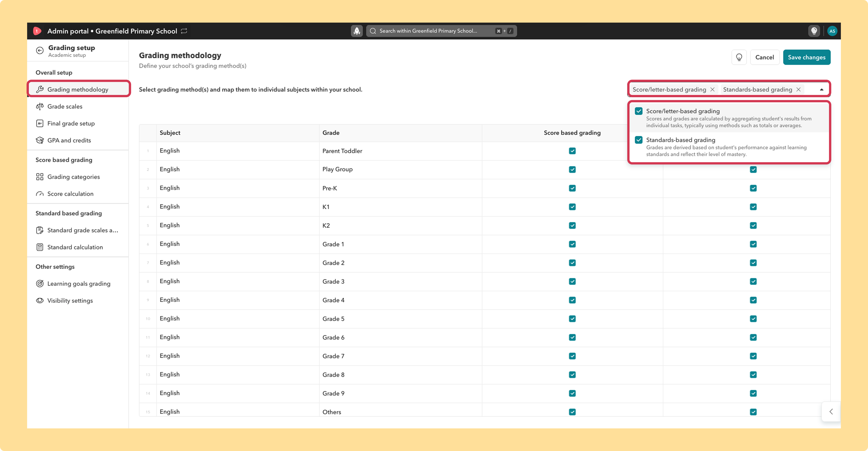Go back using the arrow beside Grading setup

tap(40, 51)
